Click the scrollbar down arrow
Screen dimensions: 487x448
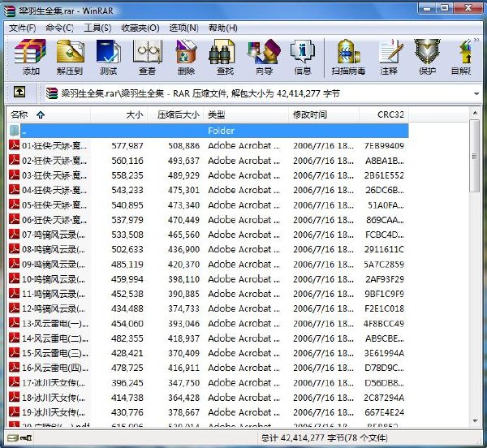[x=475, y=421]
